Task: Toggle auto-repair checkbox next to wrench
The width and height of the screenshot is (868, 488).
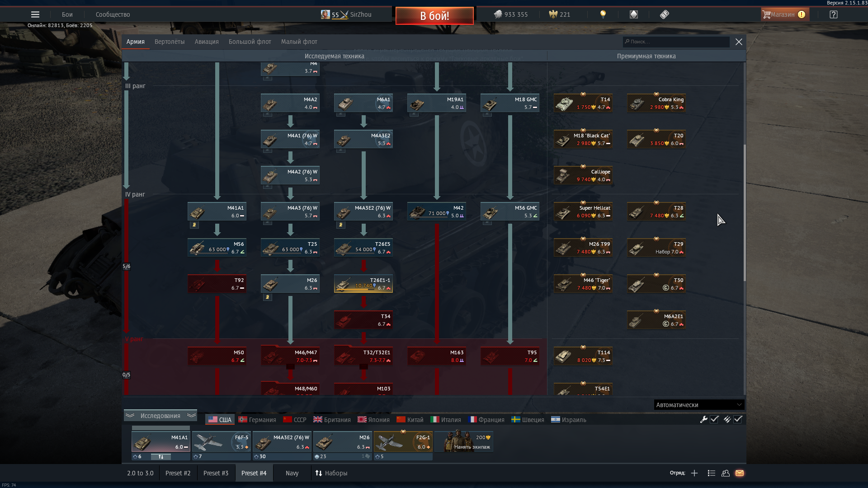Action: (714, 419)
